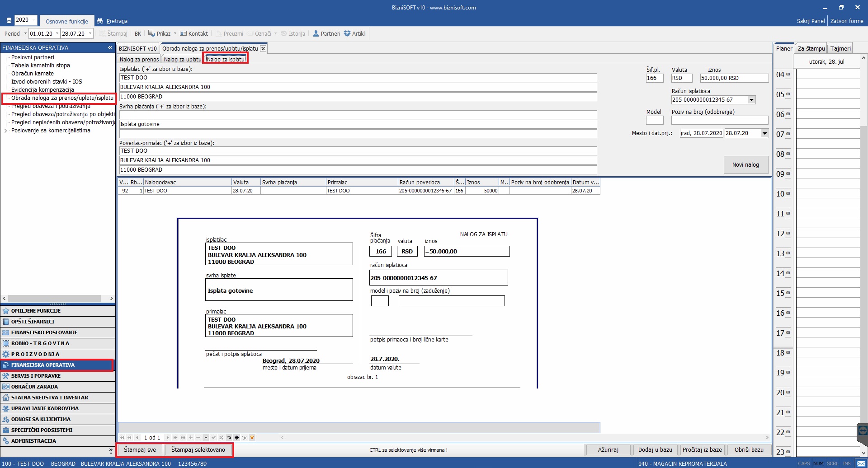Click the Pročitaj iz baze button
This screenshot has height=468, width=868.
702,450
